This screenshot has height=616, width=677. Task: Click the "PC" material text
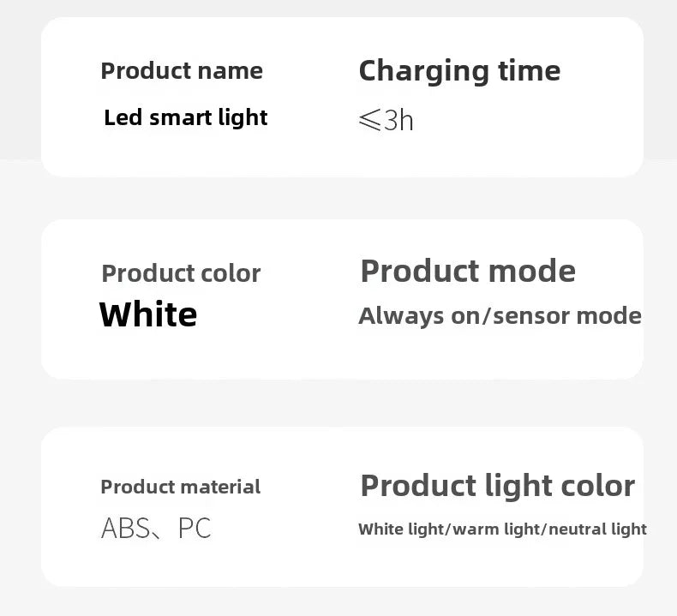(195, 528)
